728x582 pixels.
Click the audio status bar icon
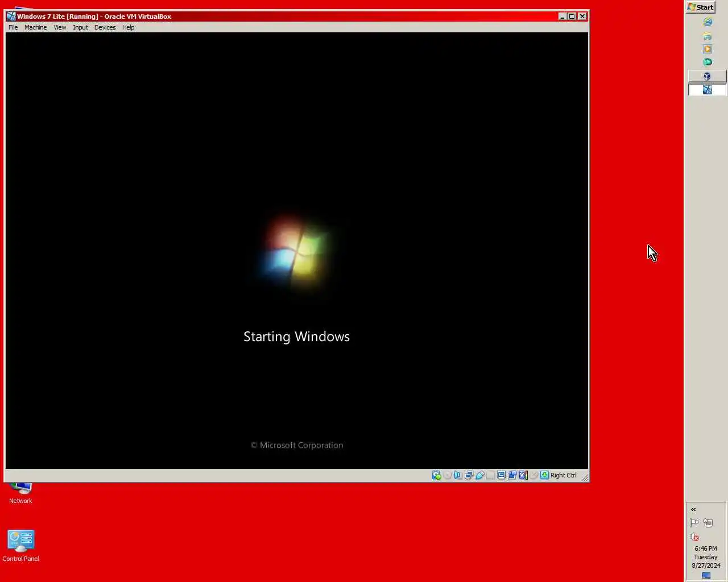point(458,475)
